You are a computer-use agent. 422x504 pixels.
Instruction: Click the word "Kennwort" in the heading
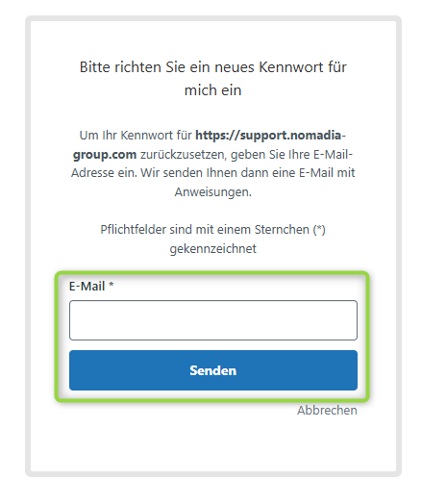click(x=291, y=67)
